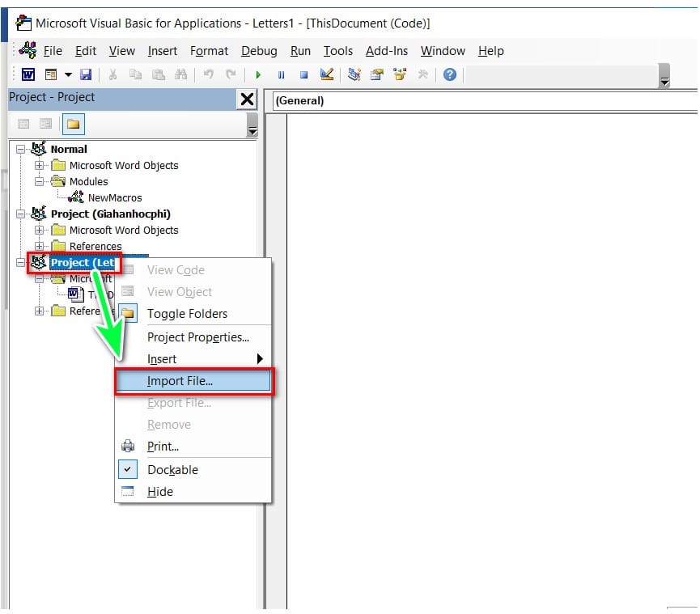Open the dropdown arrow beside Insert UserForm
The image size is (700, 614).
(68, 74)
